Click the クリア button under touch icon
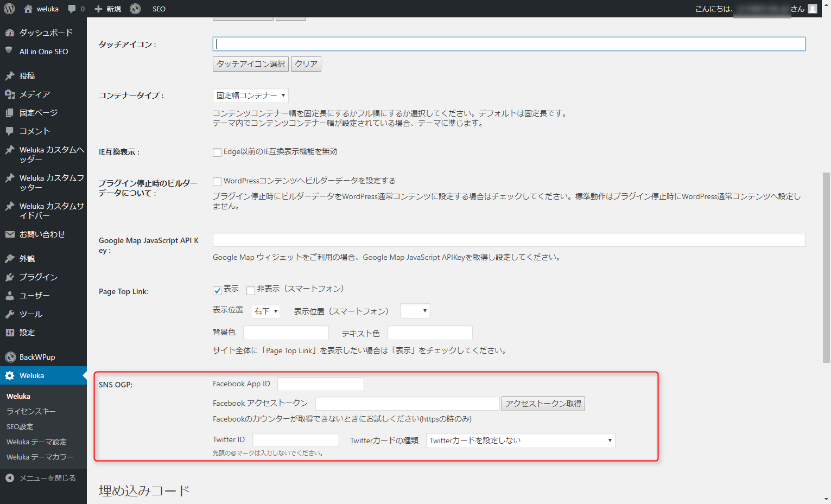The image size is (831, 504). [306, 64]
